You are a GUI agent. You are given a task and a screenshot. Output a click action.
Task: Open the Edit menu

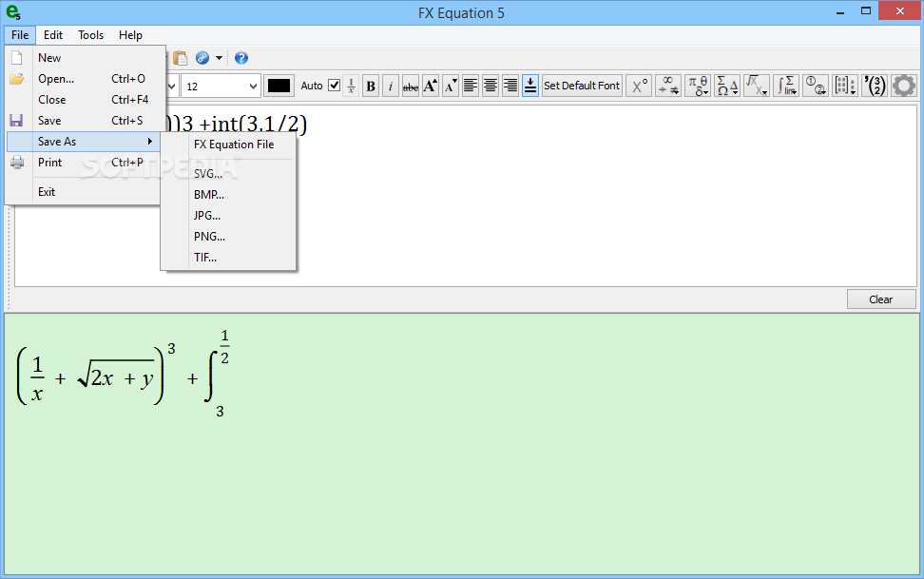coord(53,35)
